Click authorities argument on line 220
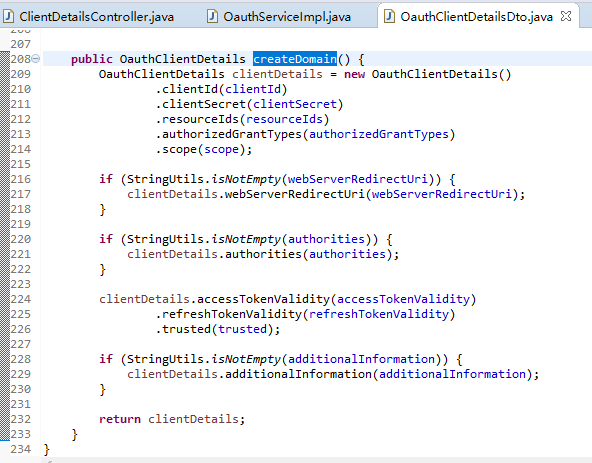This screenshot has width=592, height=463. pyautogui.click(x=327, y=239)
